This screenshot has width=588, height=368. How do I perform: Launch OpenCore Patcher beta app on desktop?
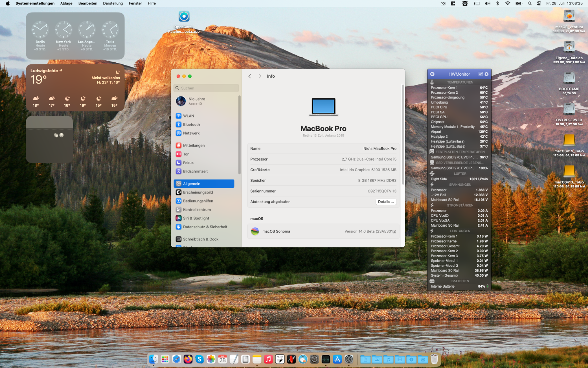point(184,17)
